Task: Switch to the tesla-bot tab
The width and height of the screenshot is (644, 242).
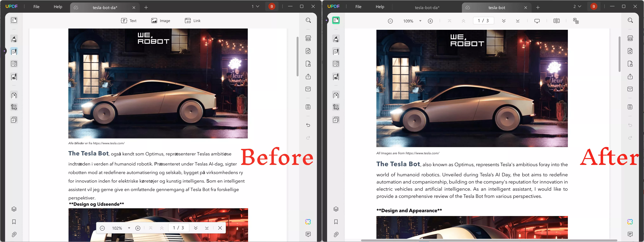Action: click(x=497, y=7)
